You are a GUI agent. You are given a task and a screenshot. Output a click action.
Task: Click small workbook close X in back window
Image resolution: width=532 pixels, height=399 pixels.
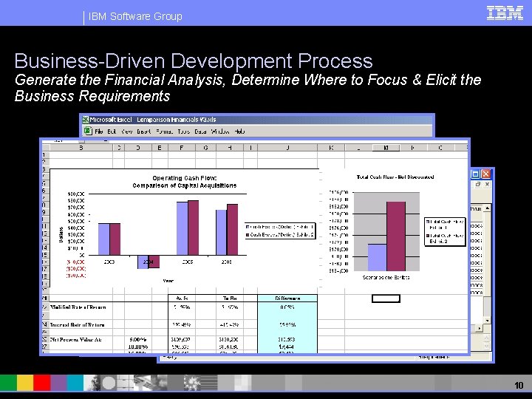click(x=487, y=184)
